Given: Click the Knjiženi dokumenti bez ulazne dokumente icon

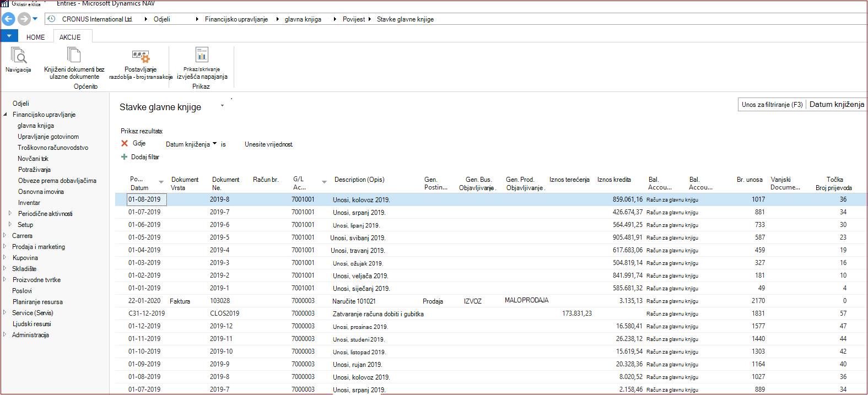Looking at the screenshot, I should tap(74, 55).
